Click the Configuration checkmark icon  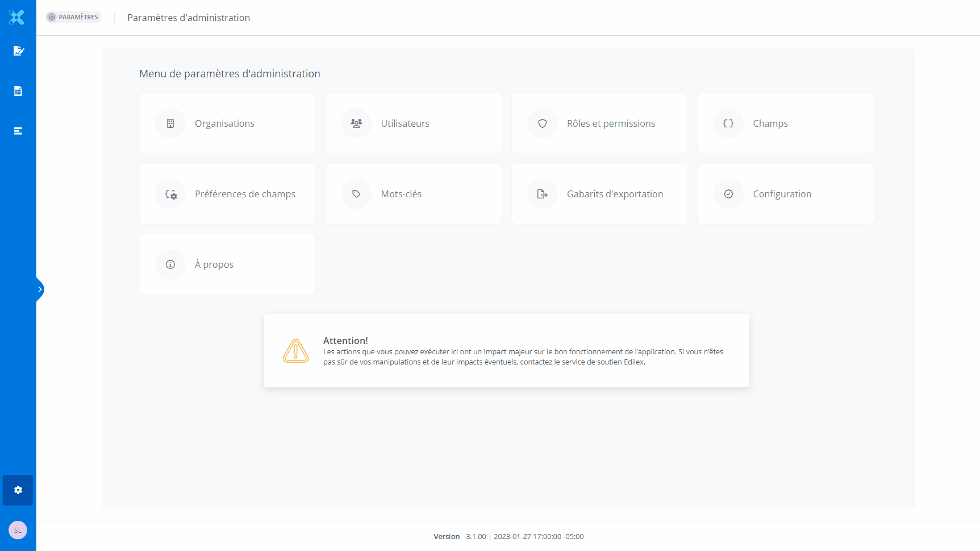tap(728, 194)
